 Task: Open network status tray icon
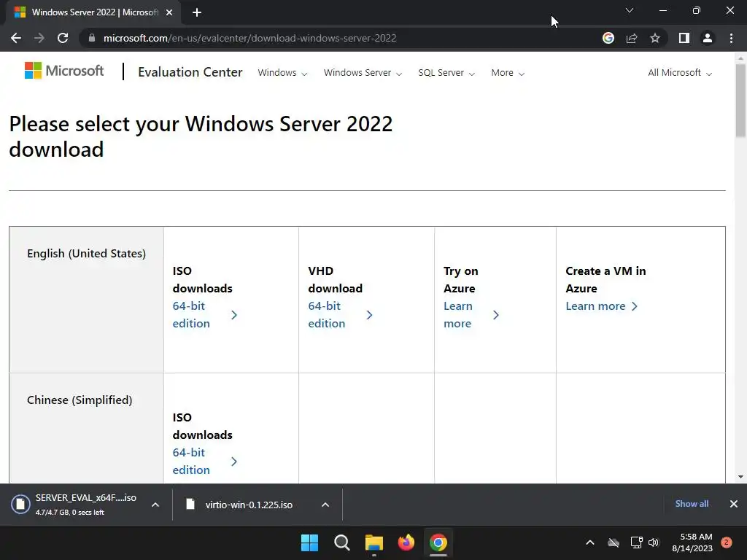tap(636, 542)
